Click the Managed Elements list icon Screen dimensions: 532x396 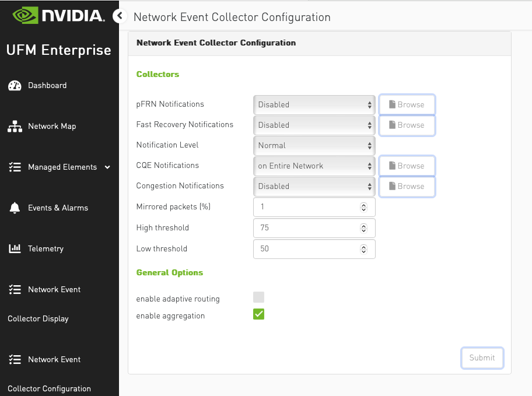pyautogui.click(x=13, y=167)
